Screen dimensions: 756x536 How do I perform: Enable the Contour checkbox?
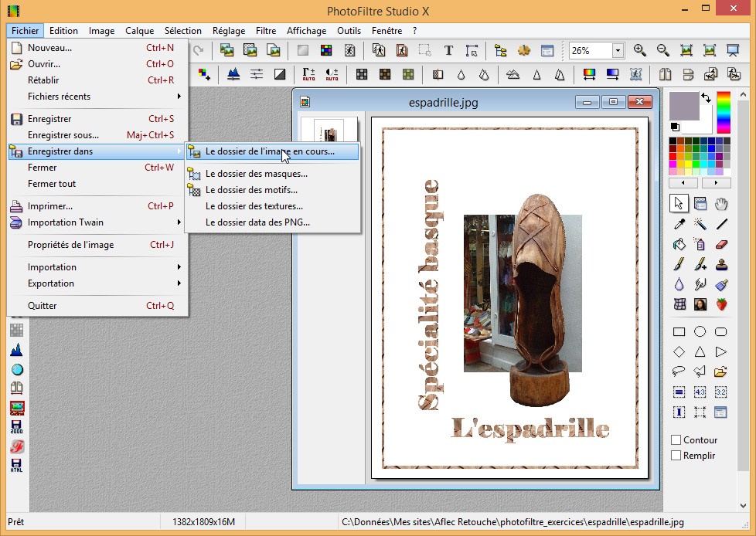(x=676, y=439)
